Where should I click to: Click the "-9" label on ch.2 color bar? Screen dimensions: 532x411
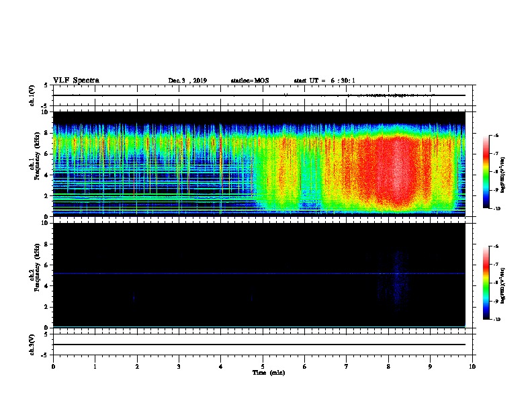tap(496, 301)
